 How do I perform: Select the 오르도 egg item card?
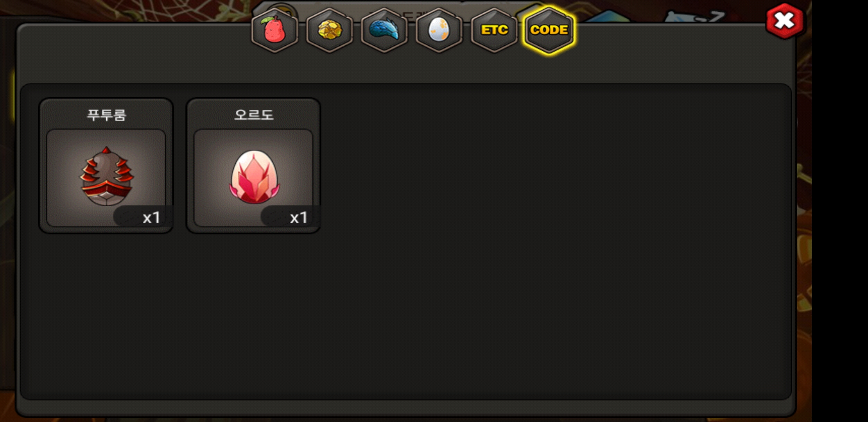coord(253,166)
